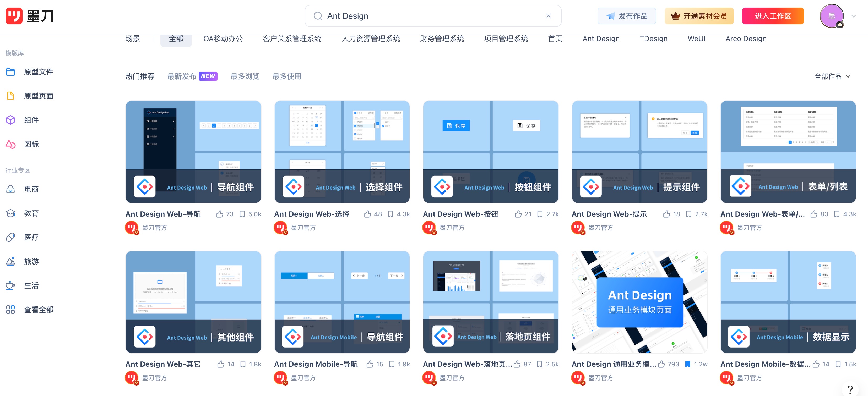The width and height of the screenshot is (868, 396).
Task: Click the 医疗 pill icon
Action: click(x=10, y=237)
